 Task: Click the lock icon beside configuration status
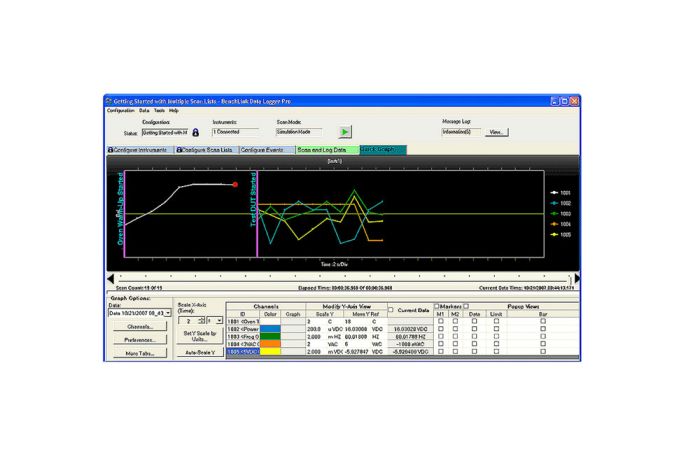click(x=196, y=133)
